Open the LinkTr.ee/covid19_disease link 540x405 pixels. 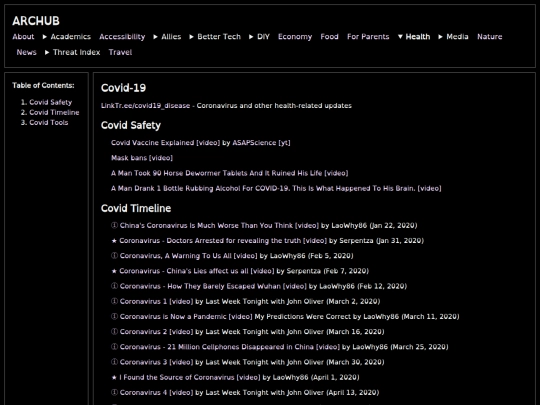(145, 106)
